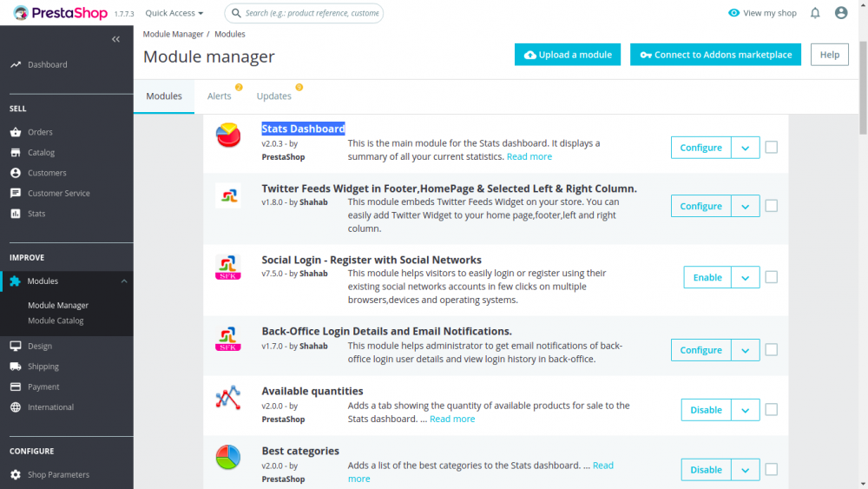Image resolution: width=868 pixels, height=489 pixels.
Task: Tick the Best categories checkbox
Action: 771,470
